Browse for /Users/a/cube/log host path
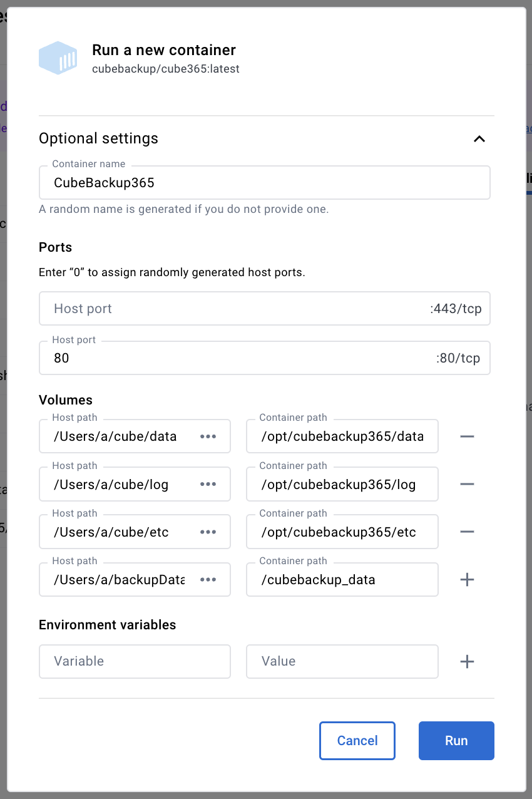Screen dimensions: 532x799 pyautogui.click(x=208, y=484)
